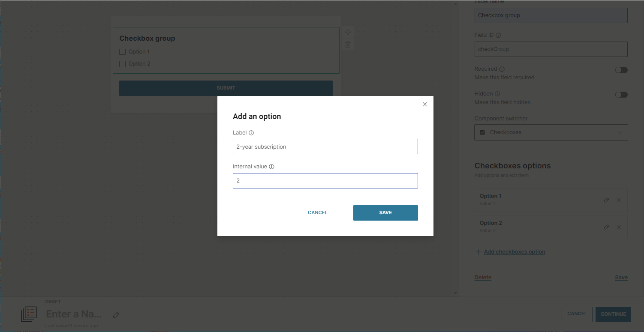Screen dimensions: 644x332
Task: Click the Option 2 label in options list
Action: (x=491, y=223)
